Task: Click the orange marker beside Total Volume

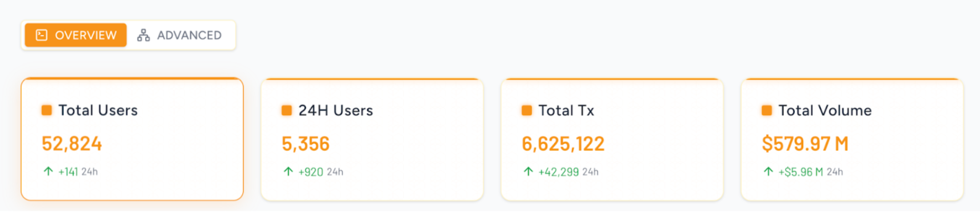Action: 767,110
